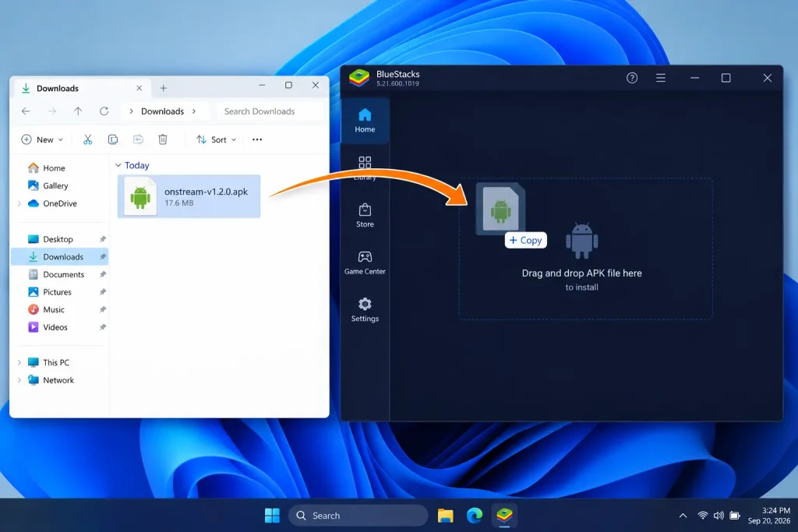
Task: Click the BlueStacks logo in title bar
Action: click(x=359, y=78)
